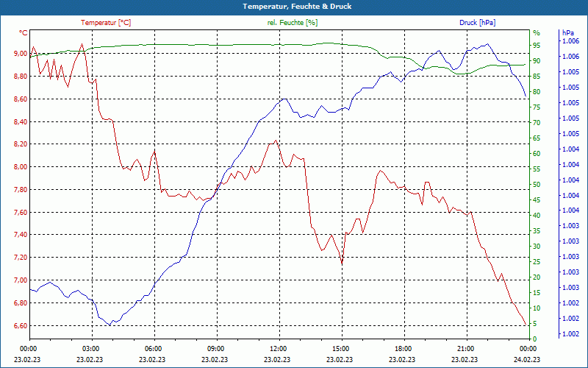This screenshot has height=368, width=588.
Task: Click the 65 humidity axis value
Action: click(537, 138)
